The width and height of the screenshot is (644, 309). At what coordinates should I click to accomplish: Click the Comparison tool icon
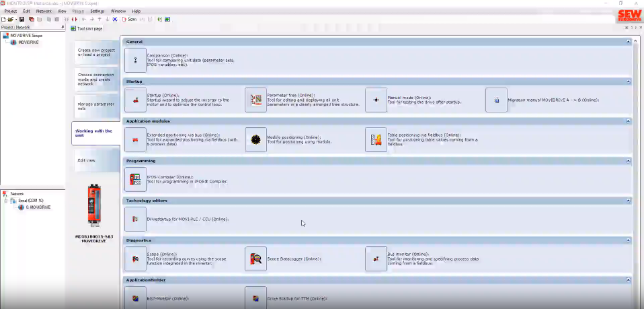tap(135, 60)
